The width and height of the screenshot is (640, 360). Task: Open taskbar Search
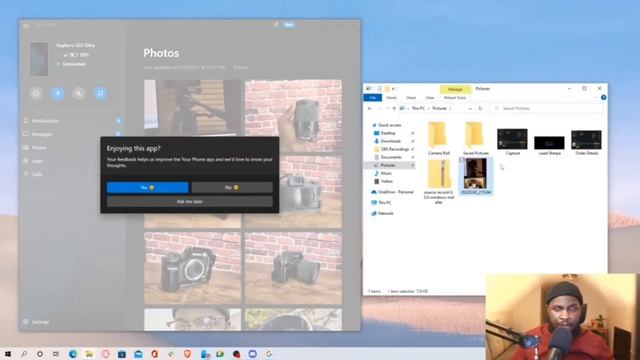(x=24, y=354)
